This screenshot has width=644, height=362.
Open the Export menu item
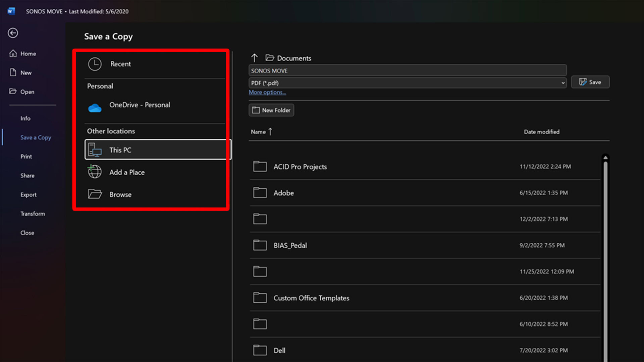click(x=29, y=195)
